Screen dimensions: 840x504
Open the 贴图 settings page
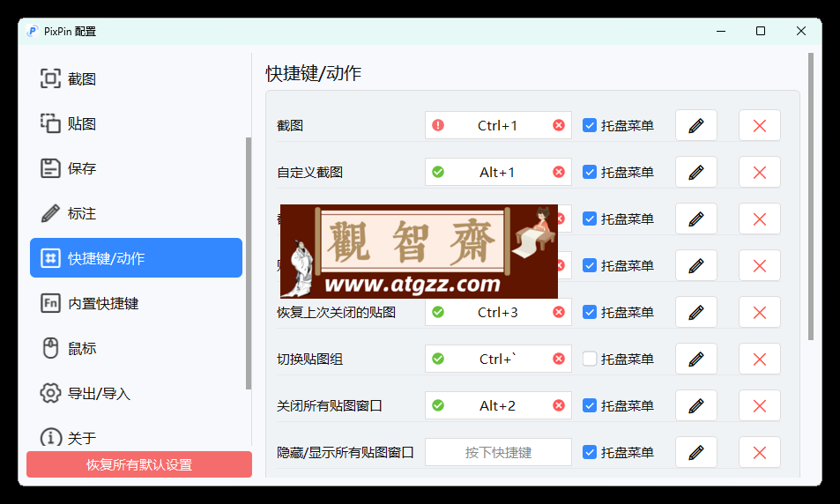coord(136,123)
